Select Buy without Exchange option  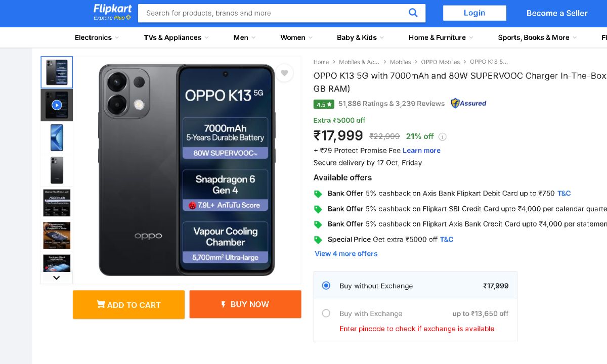pyautogui.click(x=326, y=286)
